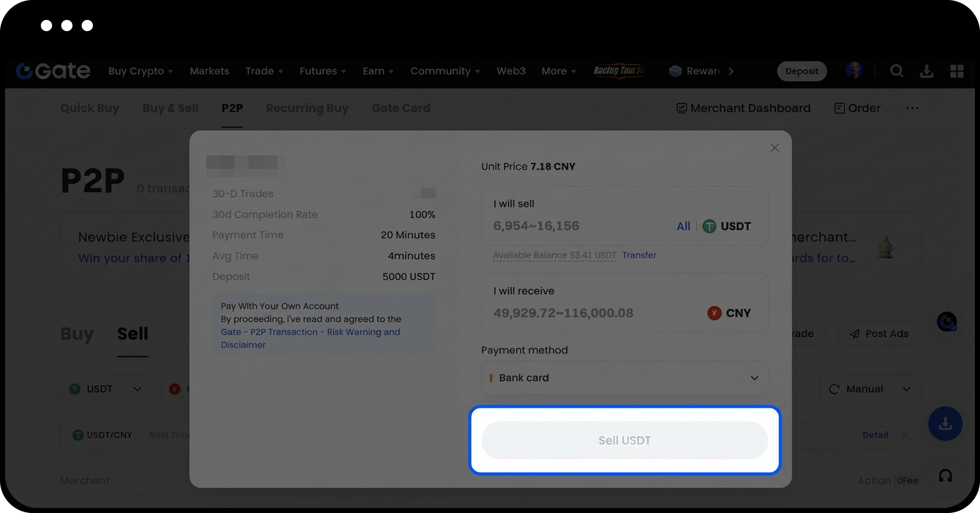The height and width of the screenshot is (513, 980).
Task: Click the Transfer link
Action: 639,255
